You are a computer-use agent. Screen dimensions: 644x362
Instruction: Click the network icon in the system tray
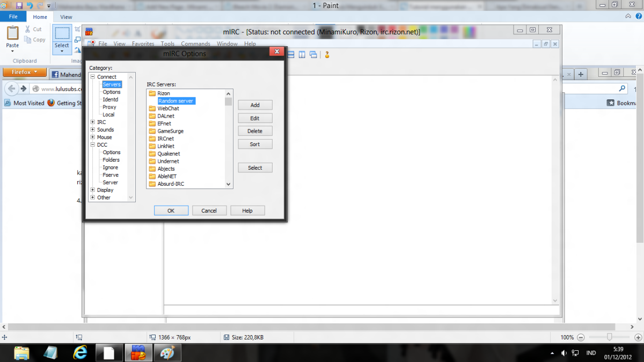[x=575, y=353]
